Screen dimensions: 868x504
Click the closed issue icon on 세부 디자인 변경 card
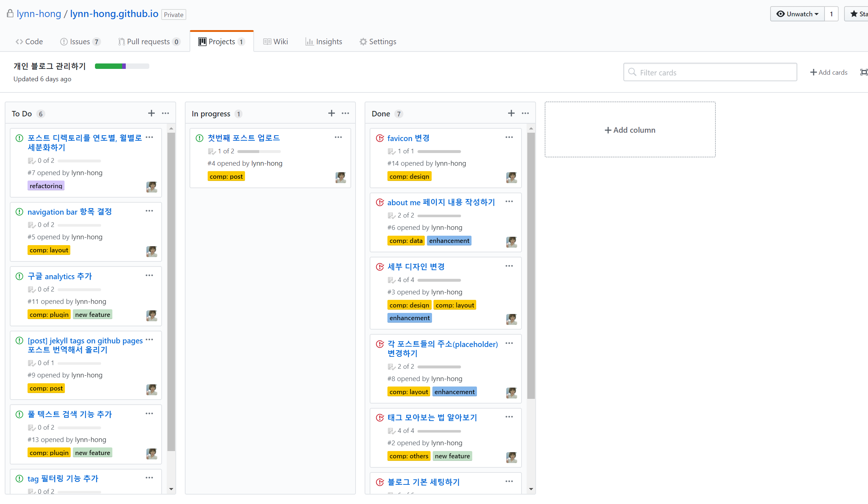[x=380, y=267]
